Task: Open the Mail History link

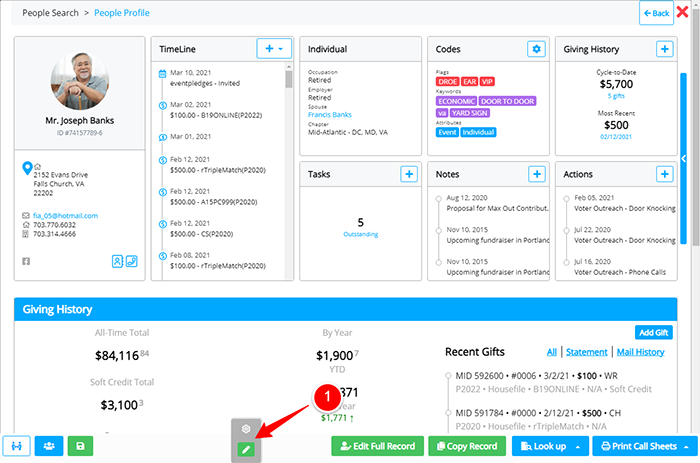Action: 641,352
